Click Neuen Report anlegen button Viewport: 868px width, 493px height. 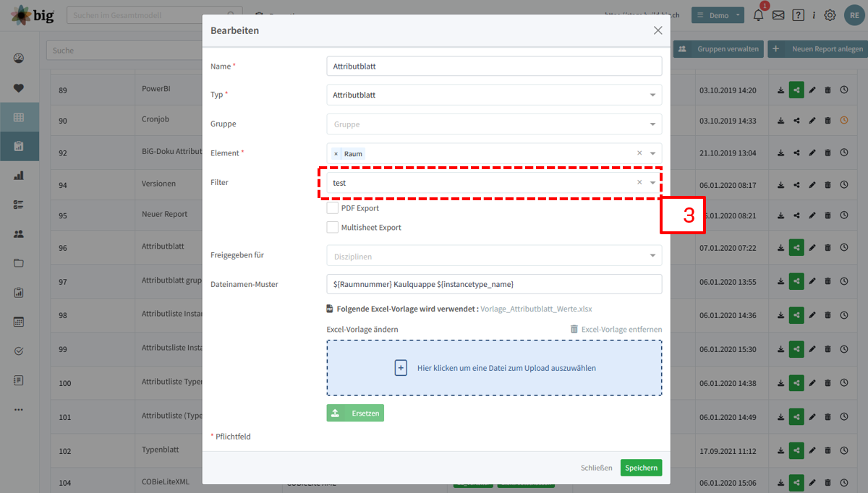818,49
